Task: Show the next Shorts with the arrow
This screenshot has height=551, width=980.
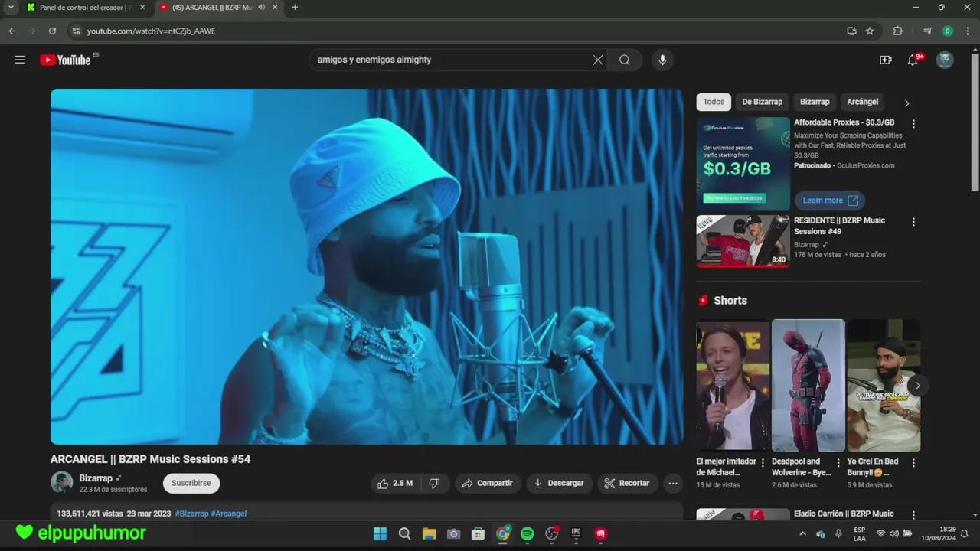Action: 917,385
